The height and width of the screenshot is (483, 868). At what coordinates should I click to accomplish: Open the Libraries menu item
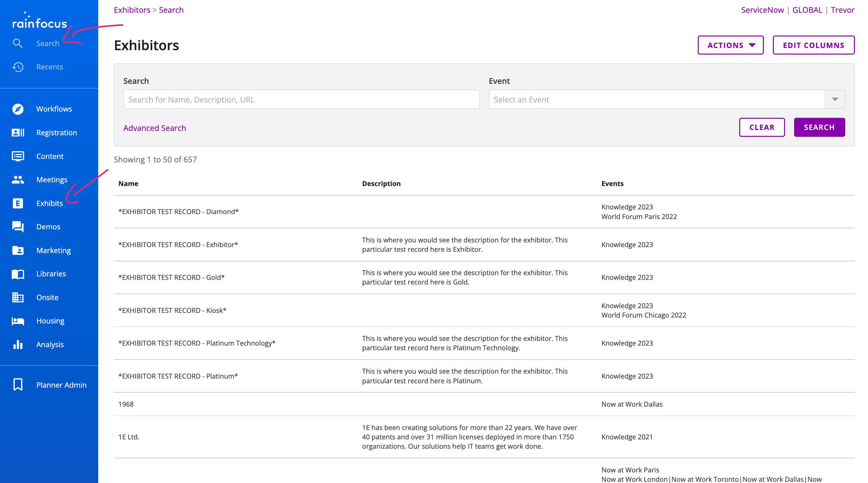tap(51, 274)
